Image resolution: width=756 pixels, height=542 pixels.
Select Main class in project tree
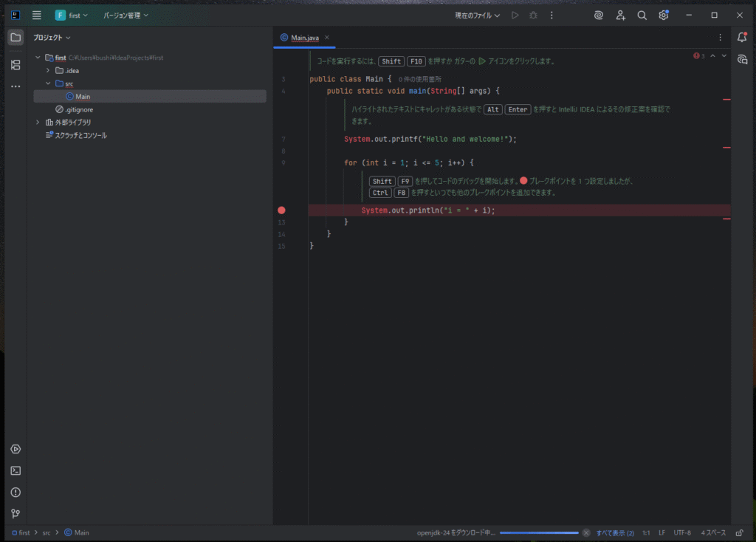[150, 97]
